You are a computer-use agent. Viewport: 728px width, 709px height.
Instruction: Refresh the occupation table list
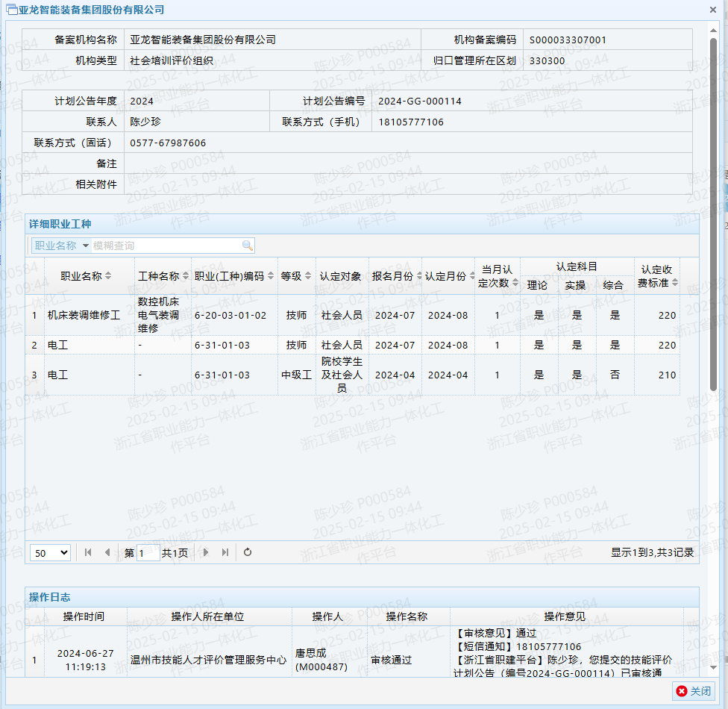[x=248, y=552]
